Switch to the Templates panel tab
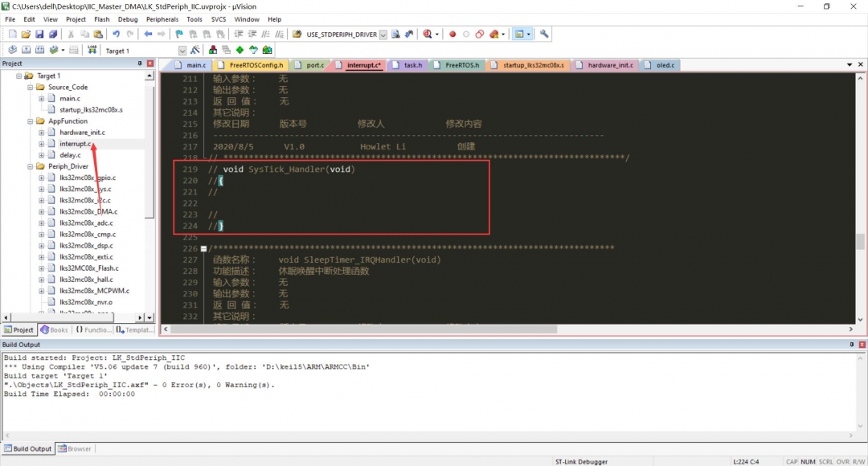Viewport: 868px width, 466px height. click(x=134, y=330)
